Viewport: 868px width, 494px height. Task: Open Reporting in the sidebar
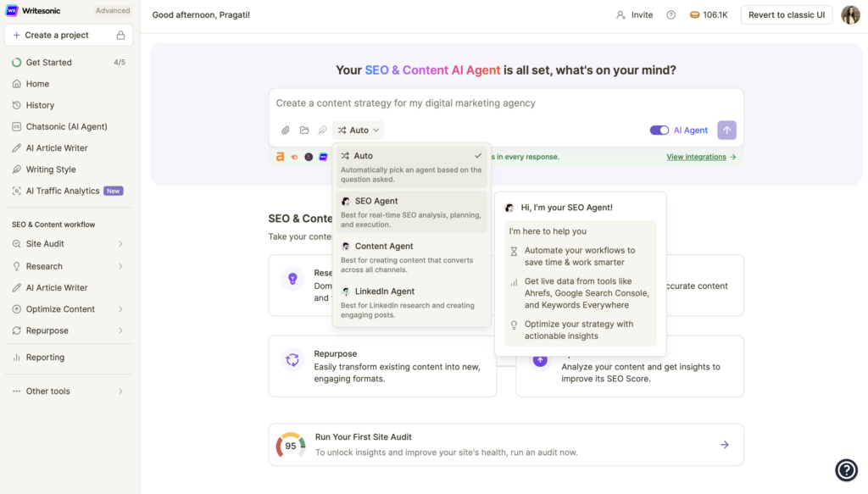coord(69,358)
